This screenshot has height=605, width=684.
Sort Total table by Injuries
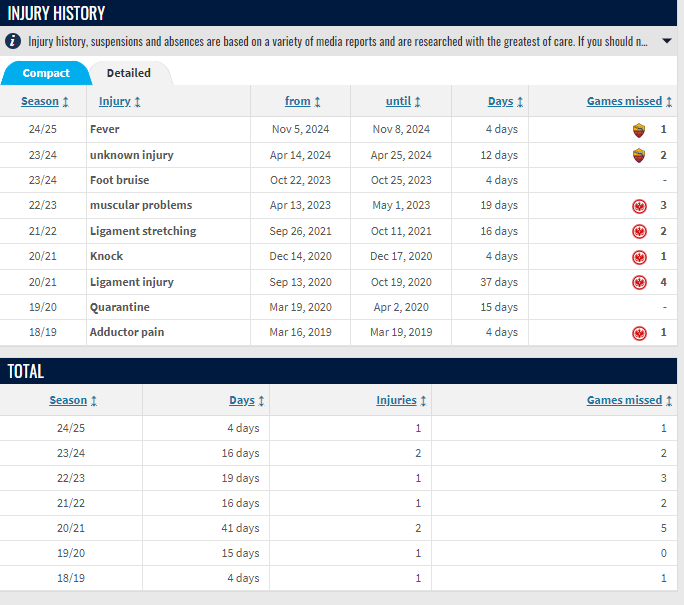click(396, 400)
